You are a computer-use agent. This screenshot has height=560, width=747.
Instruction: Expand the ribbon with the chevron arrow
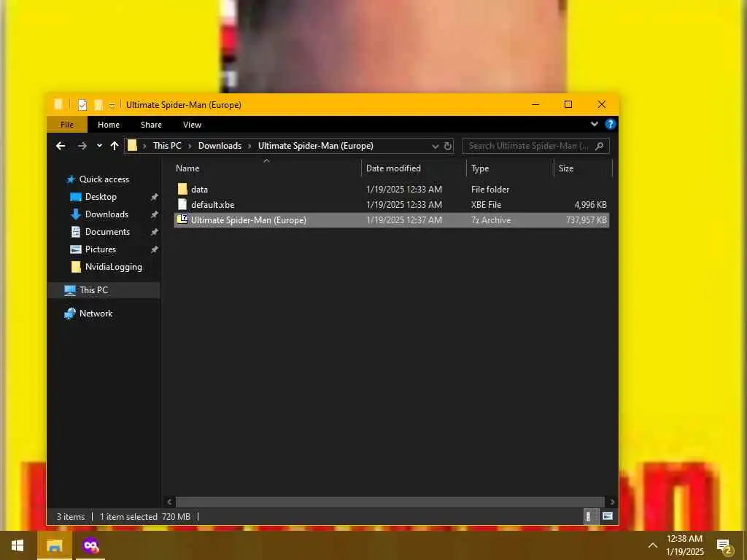594,124
